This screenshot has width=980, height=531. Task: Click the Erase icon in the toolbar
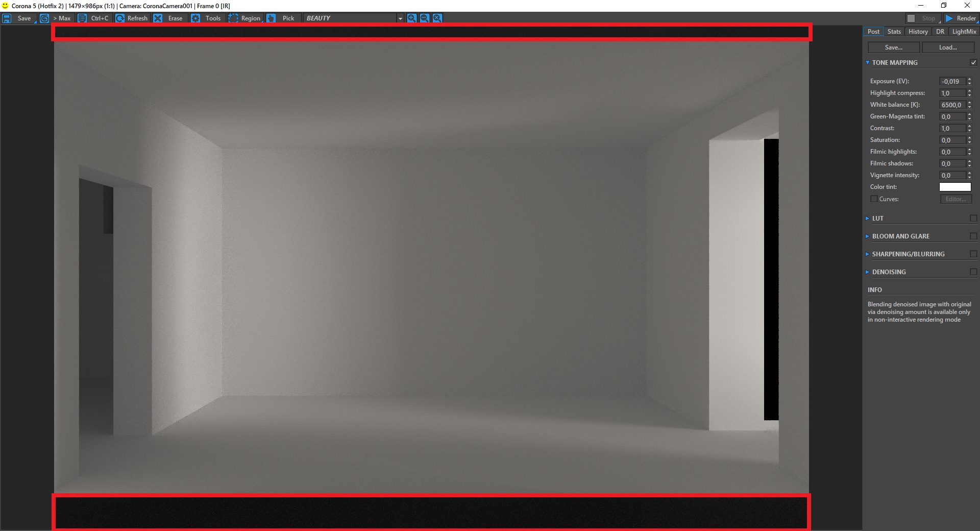pos(158,18)
